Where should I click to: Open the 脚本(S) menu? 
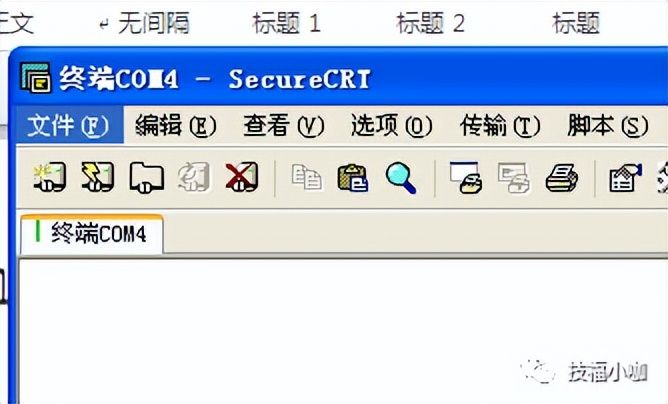coord(608,126)
